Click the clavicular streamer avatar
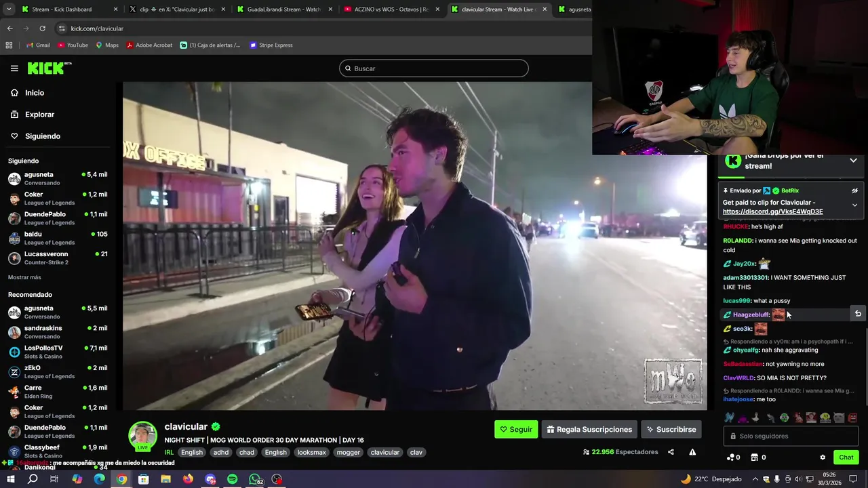The width and height of the screenshot is (868, 488). (143, 436)
